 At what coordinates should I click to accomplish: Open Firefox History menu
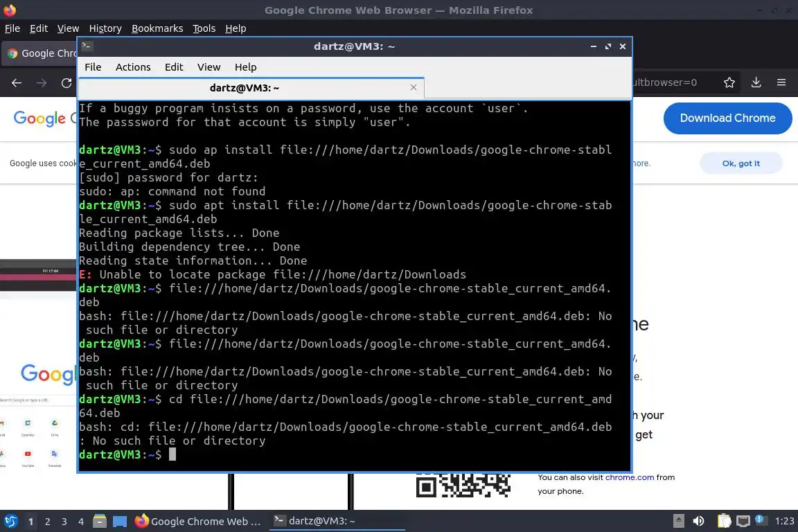(x=105, y=28)
